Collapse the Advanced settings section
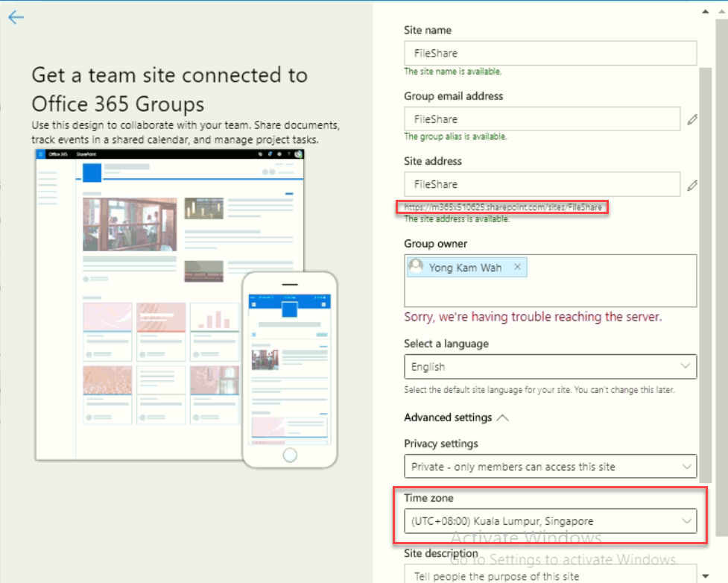The width and height of the screenshot is (728, 583). 502,417
